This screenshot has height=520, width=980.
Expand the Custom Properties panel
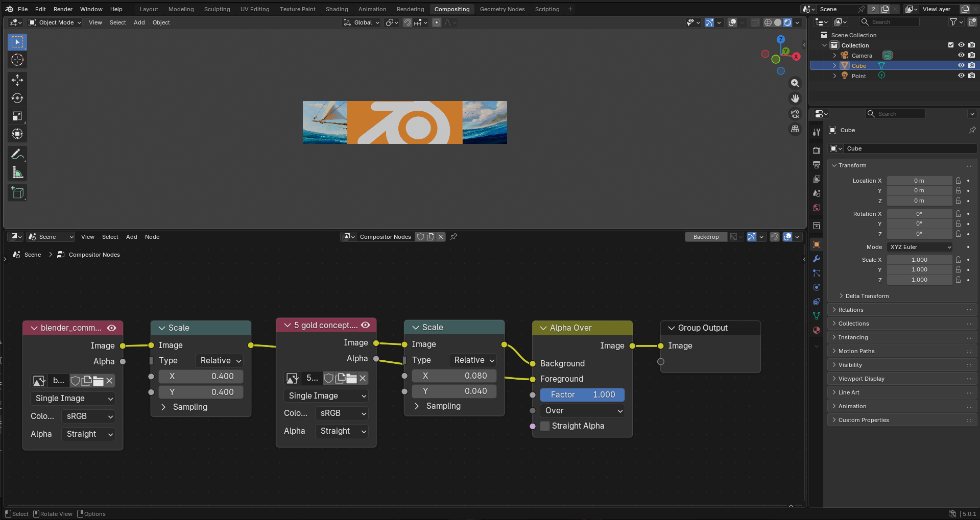(902, 420)
